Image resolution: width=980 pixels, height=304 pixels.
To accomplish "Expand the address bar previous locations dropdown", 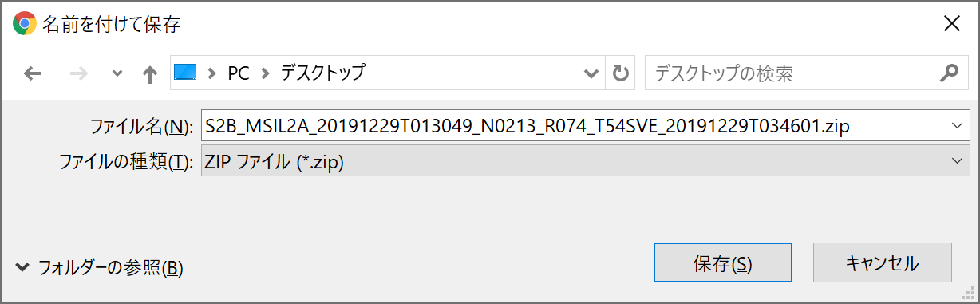I will pyautogui.click(x=591, y=73).
